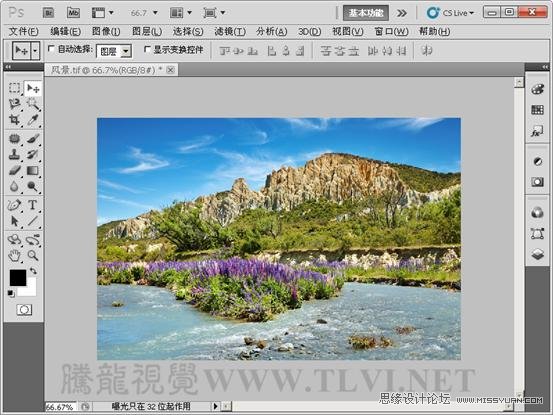Open the File menu

coord(23,31)
